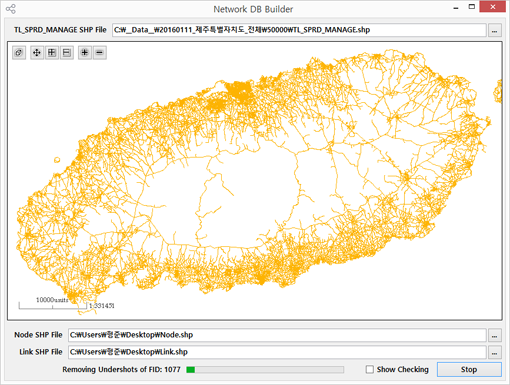Click the Node SHP File path field
This screenshot has width=510, height=385.
click(x=277, y=335)
